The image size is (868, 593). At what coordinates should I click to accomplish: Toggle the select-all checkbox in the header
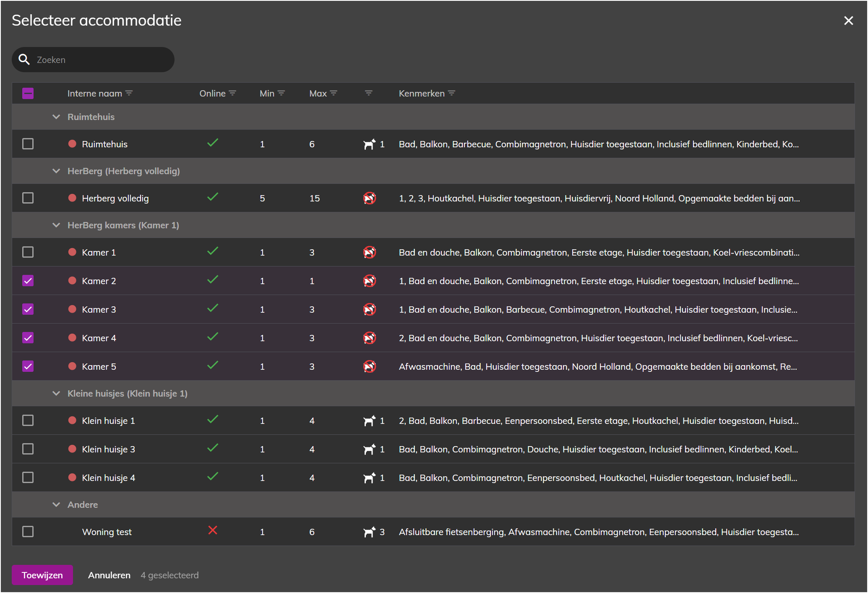28,93
